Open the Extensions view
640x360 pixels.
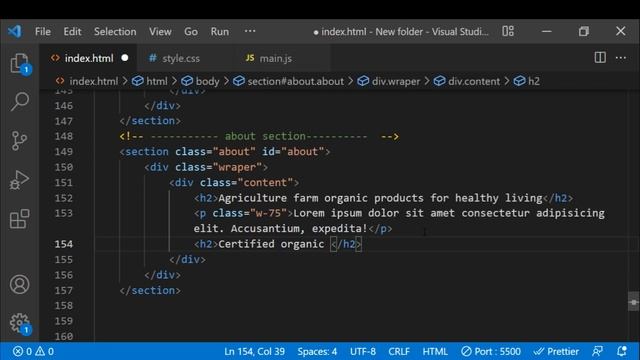tap(20, 219)
